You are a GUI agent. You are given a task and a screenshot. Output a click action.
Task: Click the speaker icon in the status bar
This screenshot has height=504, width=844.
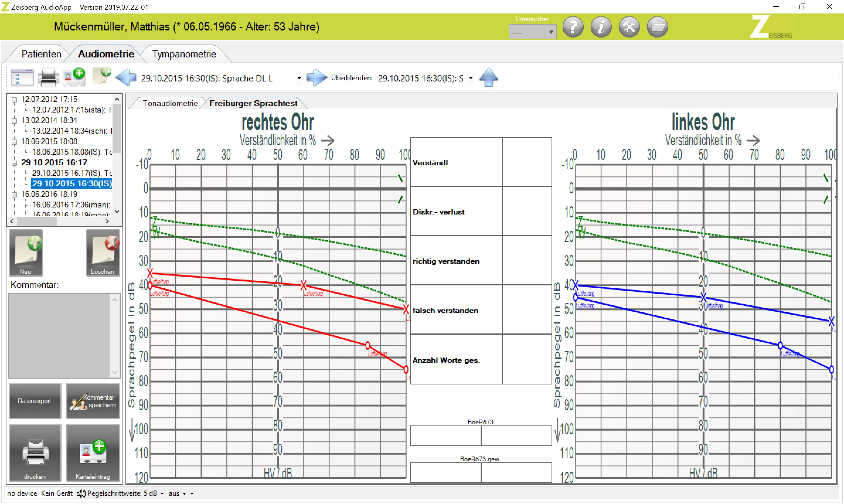(81, 493)
